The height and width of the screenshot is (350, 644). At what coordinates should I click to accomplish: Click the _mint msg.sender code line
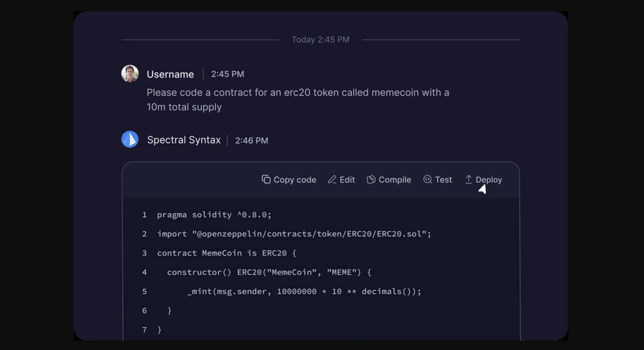pyautogui.click(x=304, y=292)
